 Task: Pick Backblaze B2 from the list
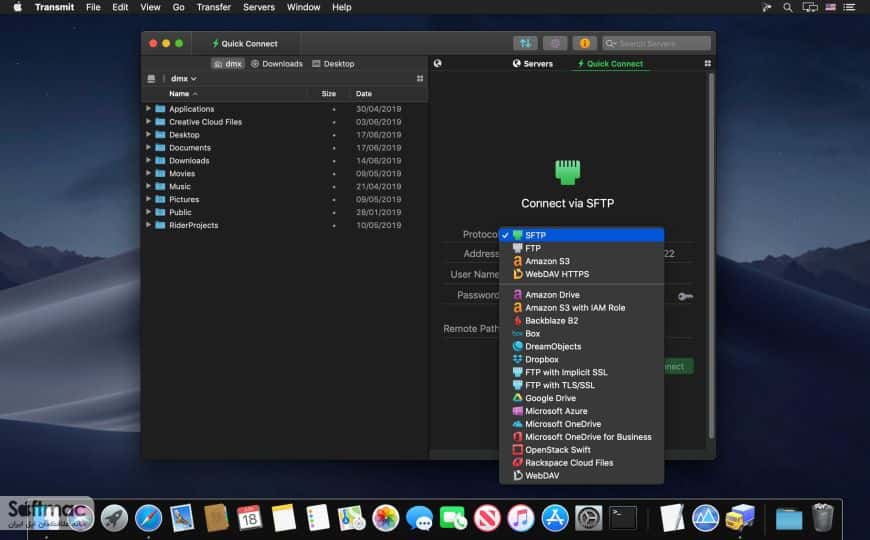click(x=581, y=321)
